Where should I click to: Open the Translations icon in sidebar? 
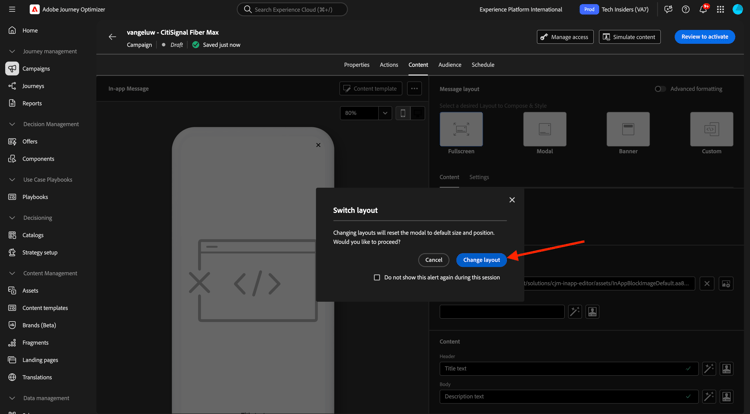pos(12,377)
